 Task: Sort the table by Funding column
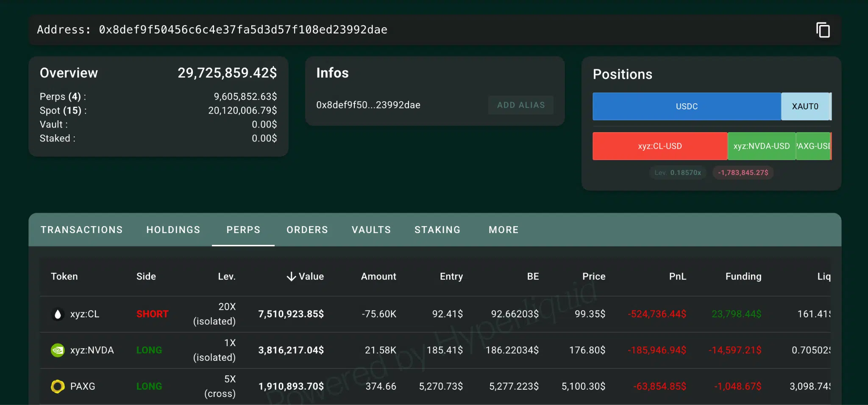coord(743,277)
